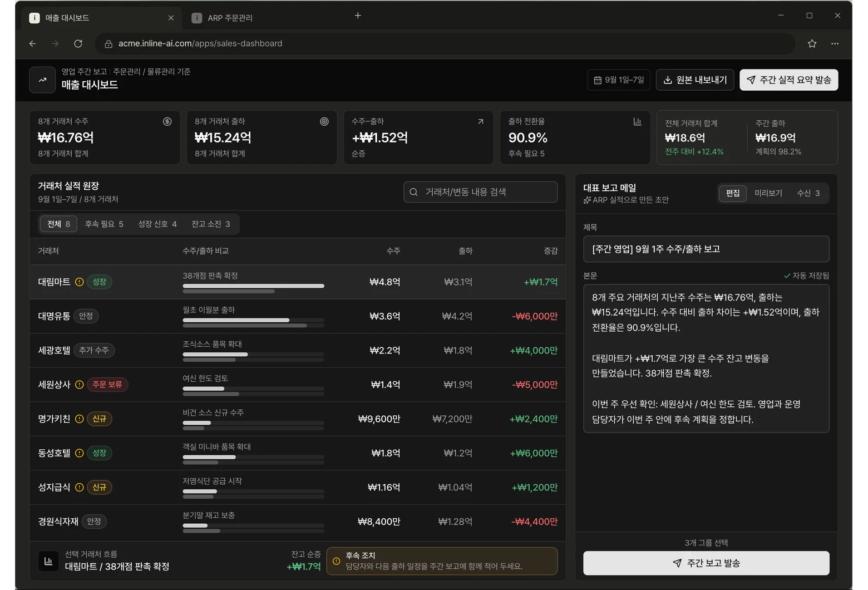868x590 pixels.
Task: Show the 성장 신호 4 tab
Action: (157, 224)
